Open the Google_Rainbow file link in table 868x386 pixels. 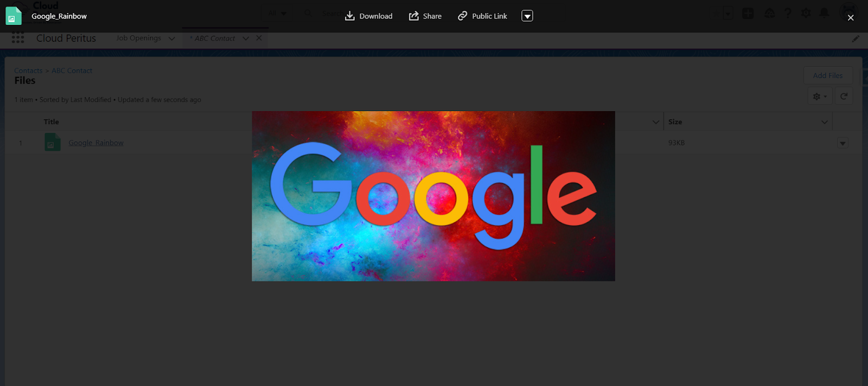[96, 143]
